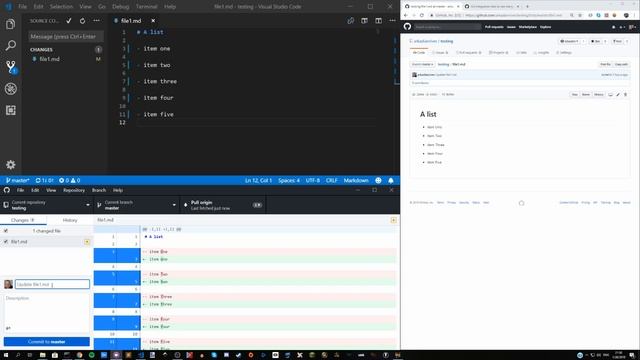
Task: Click the feedback smiley in status bar
Action: 378,180
